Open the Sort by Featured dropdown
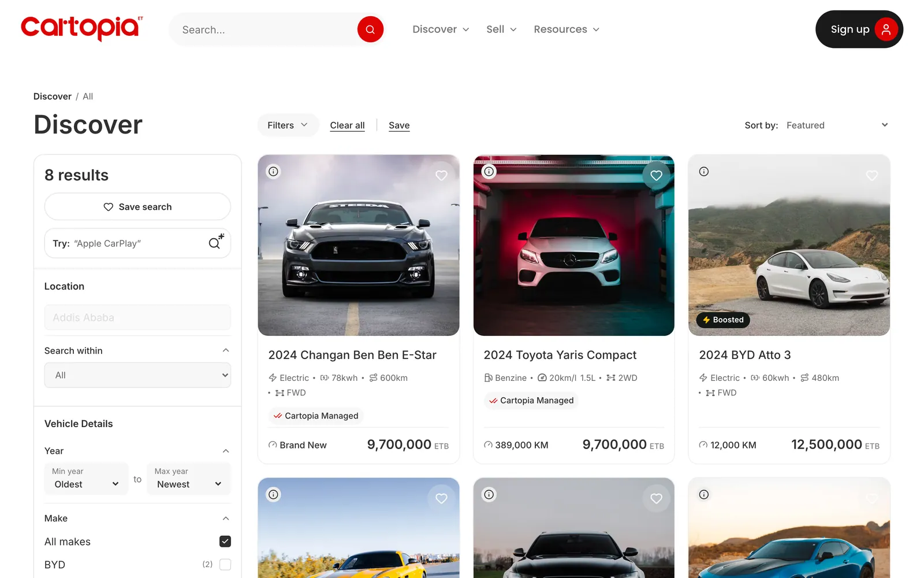The image size is (924, 578). click(837, 125)
